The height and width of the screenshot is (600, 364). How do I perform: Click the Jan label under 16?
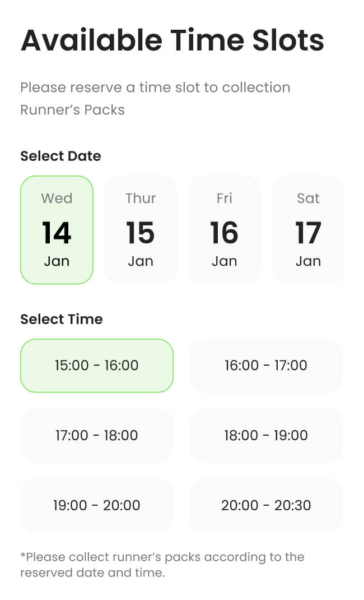pos(225,260)
